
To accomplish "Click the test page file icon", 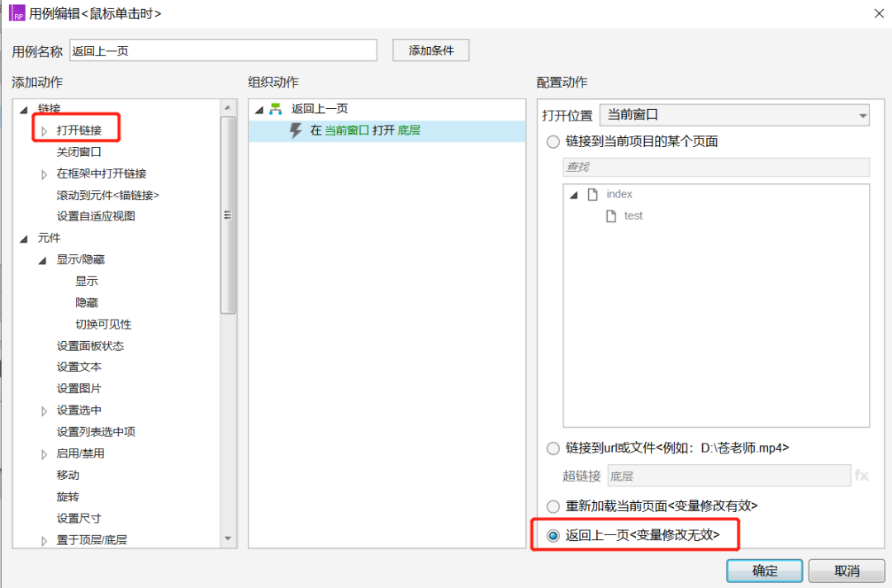I will [x=610, y=216].
